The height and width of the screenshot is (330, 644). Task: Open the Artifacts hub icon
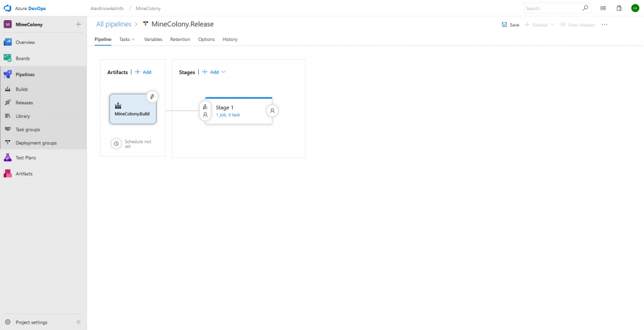(8, 173)
